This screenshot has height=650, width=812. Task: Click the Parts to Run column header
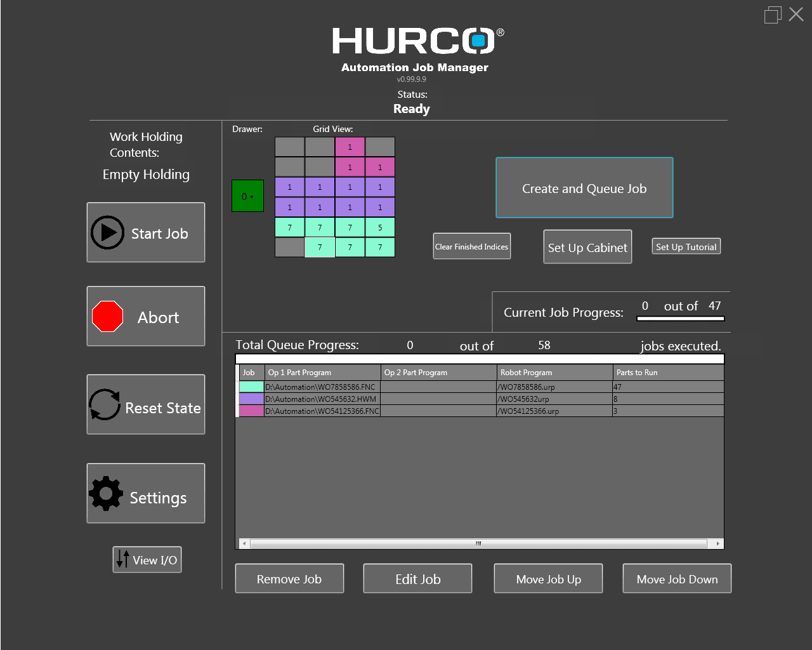tap(668, 373)
